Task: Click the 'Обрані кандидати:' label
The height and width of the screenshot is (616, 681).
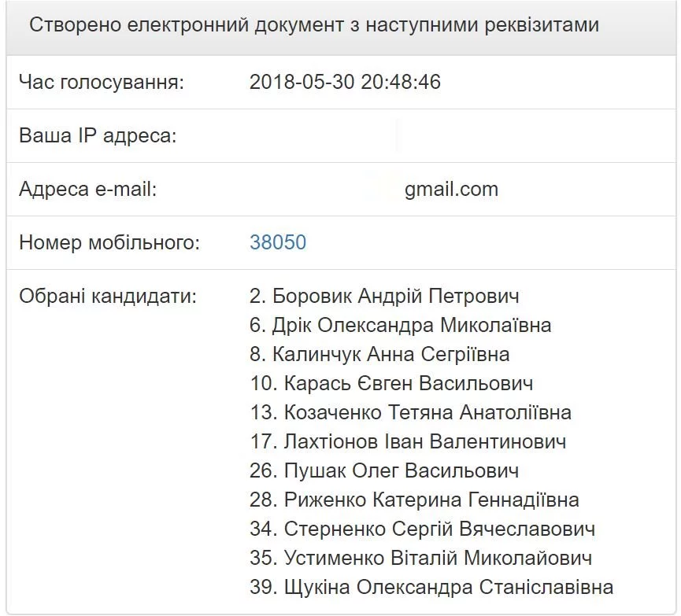Action: pos(108,297)
